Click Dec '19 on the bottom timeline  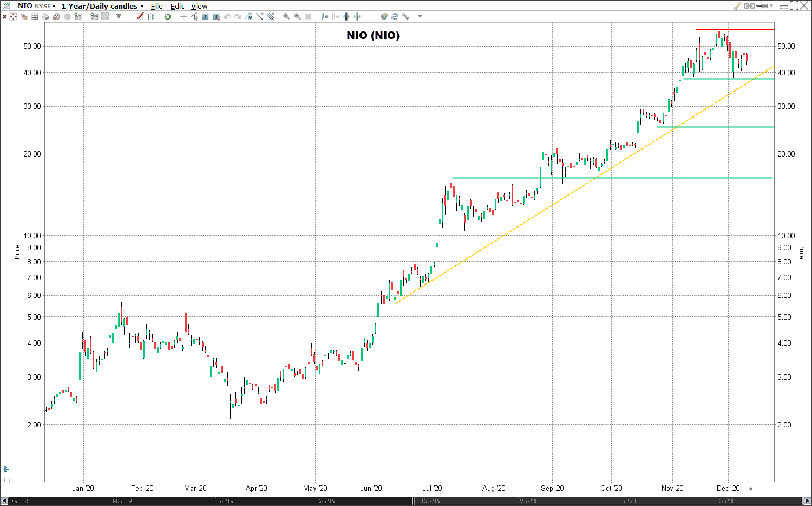click(430, 501)
